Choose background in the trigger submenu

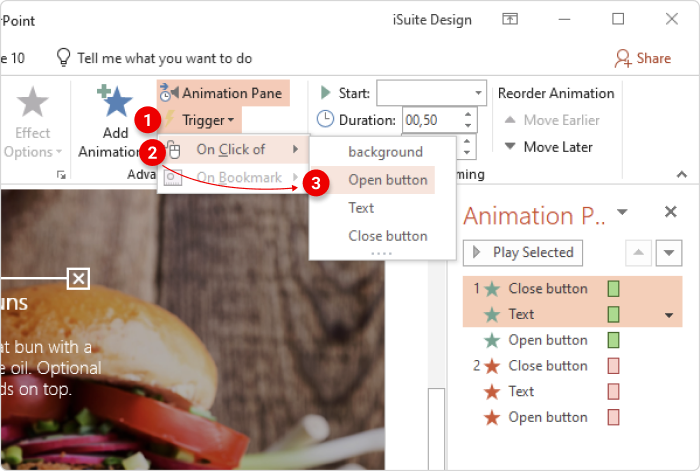(385, 152)
